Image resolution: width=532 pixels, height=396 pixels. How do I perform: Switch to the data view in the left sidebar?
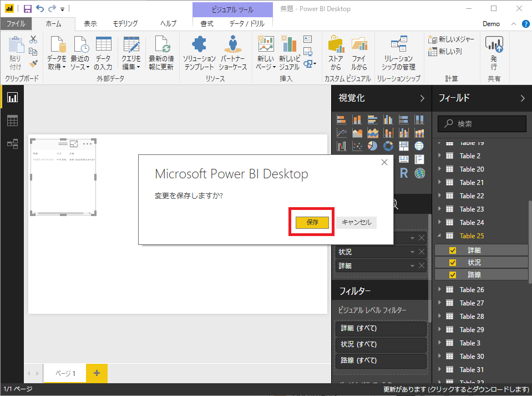[13, 121]
